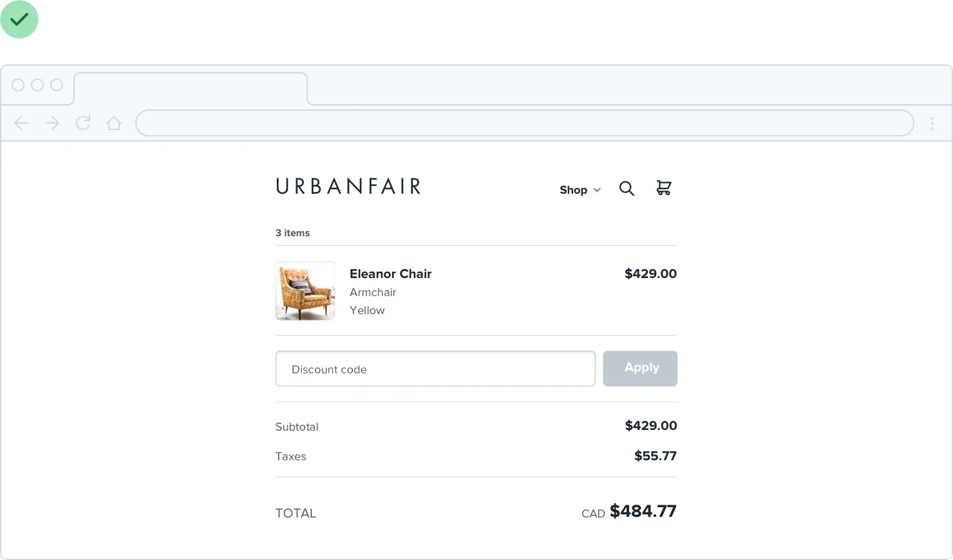View the shopping cart icon

coord(663,188)
